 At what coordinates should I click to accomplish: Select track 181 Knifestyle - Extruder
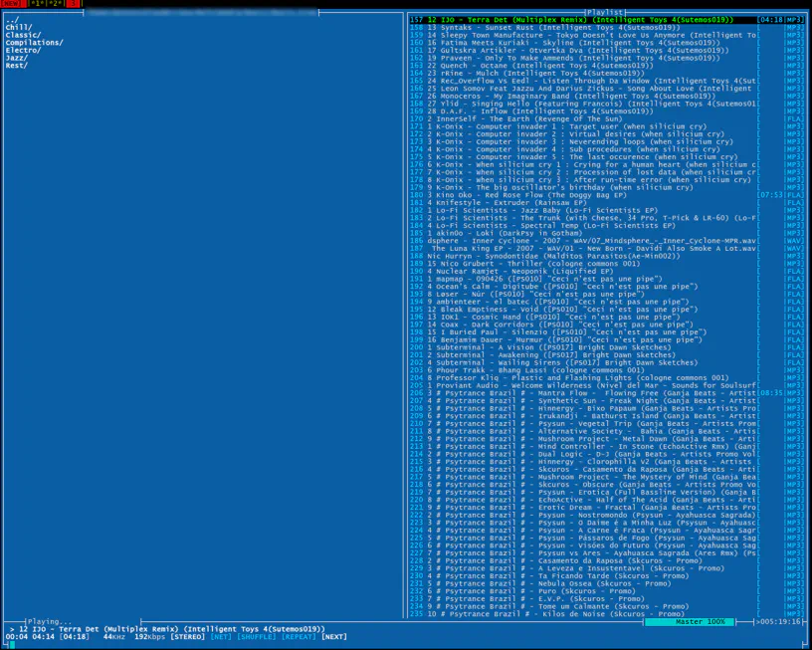(x=607, y=202)
